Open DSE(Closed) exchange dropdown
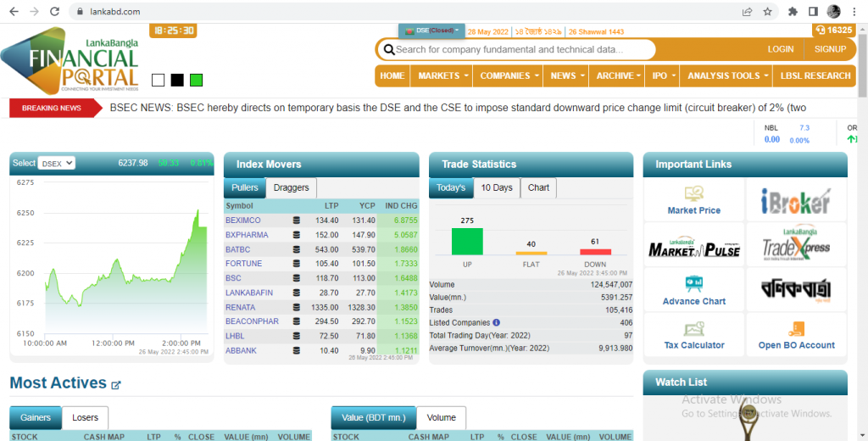Viewport: 868px width, 441px height. [431, 31]
